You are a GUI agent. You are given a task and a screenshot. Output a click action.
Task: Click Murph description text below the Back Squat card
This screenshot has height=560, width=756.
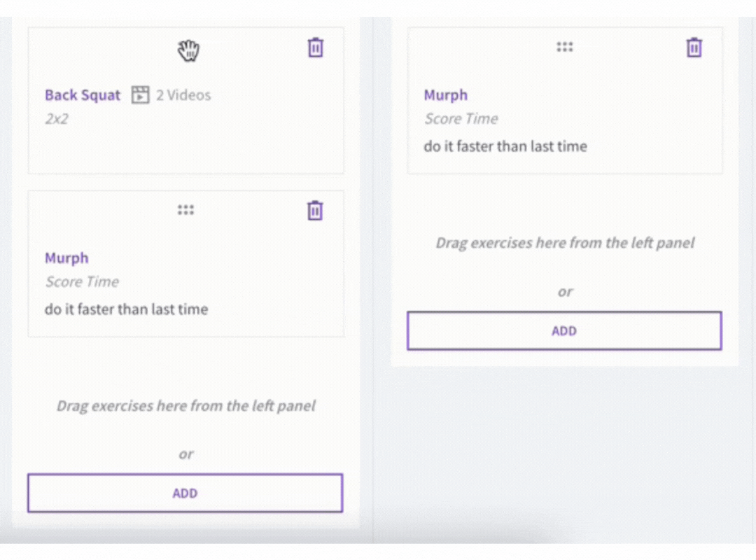pos(126,309)
